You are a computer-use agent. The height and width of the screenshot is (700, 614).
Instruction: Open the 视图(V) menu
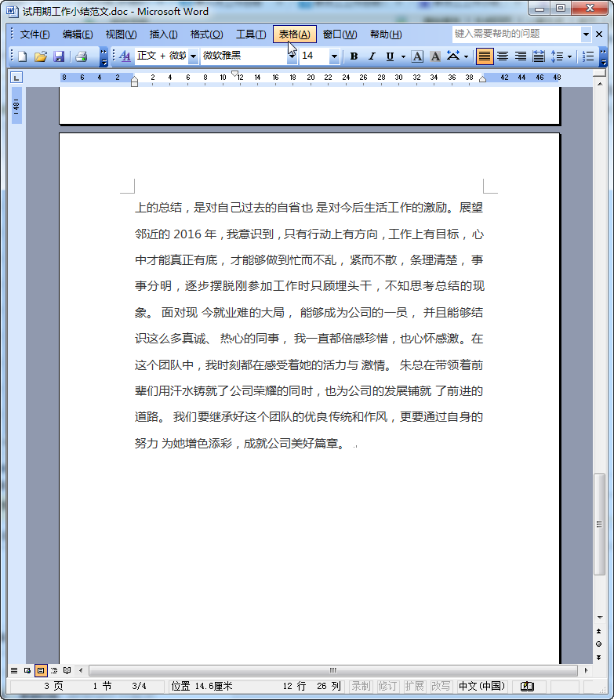point(121,34)
